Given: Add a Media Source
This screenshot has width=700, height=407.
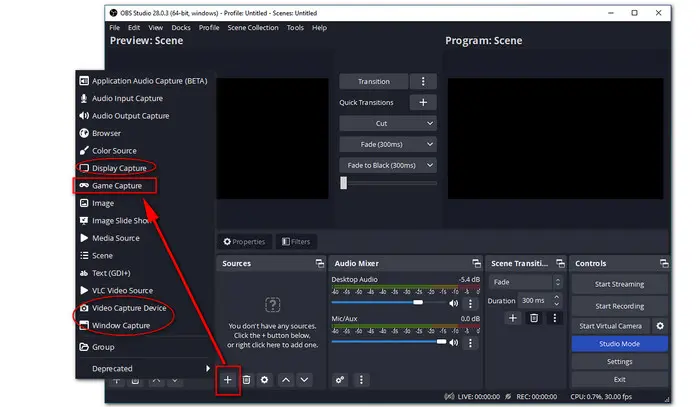Looking at the screenshot, I should (x=144, y=238).
